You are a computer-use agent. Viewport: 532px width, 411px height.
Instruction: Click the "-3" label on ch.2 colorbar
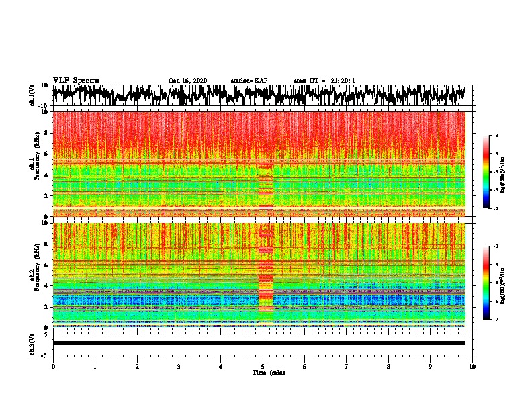pyautogui.click(x=495, y=246)
